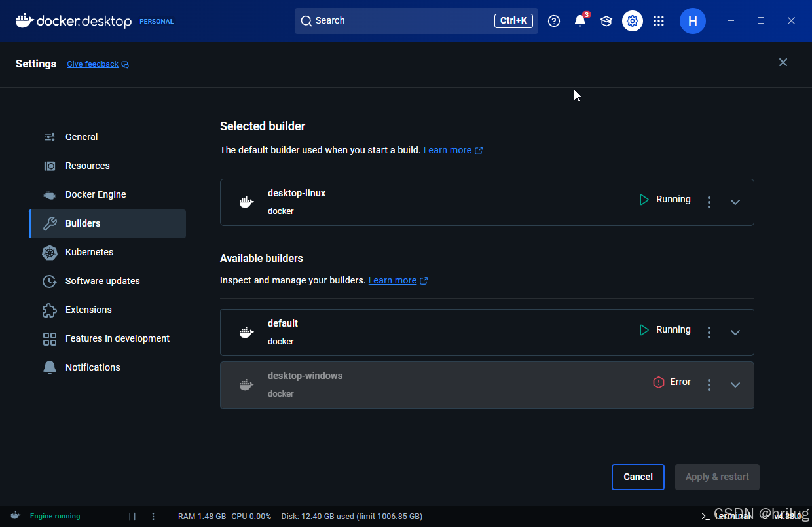Screen dimensions: 812x527
Task: Expand the desktop-windows builder details
Action: [x=735, y=385]
